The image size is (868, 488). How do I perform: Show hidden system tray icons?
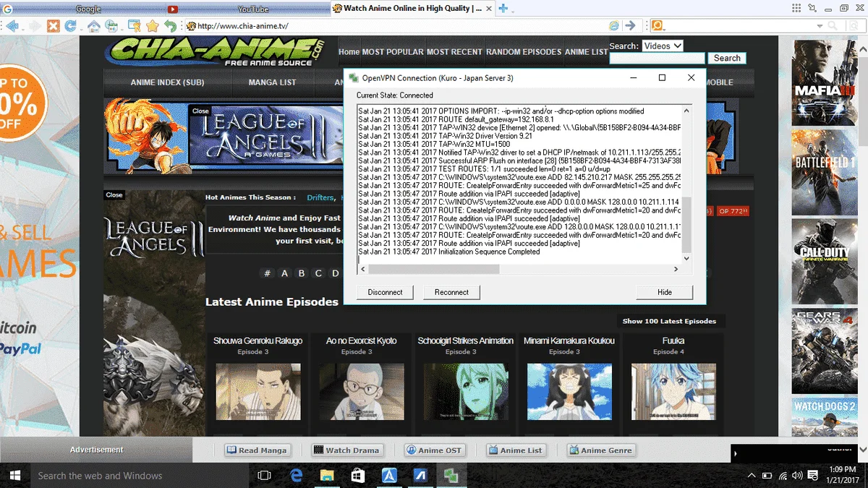pyautogui.click(x=751, y=476)
